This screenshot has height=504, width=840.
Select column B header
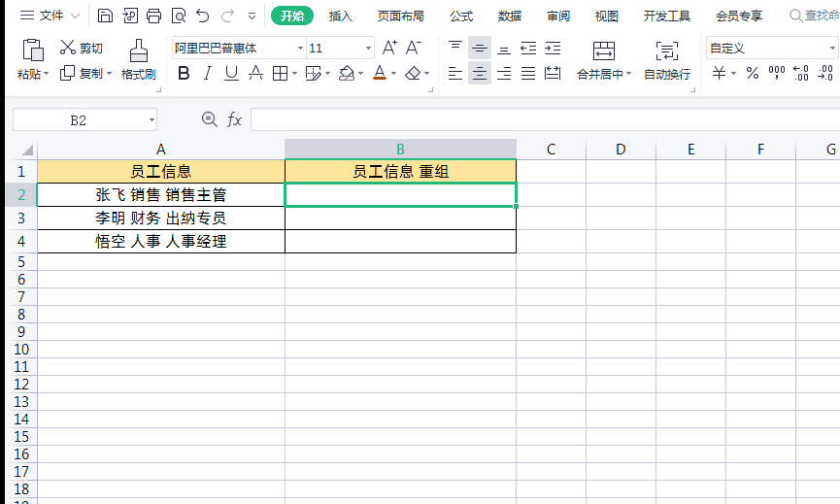[x=400, y=149]
